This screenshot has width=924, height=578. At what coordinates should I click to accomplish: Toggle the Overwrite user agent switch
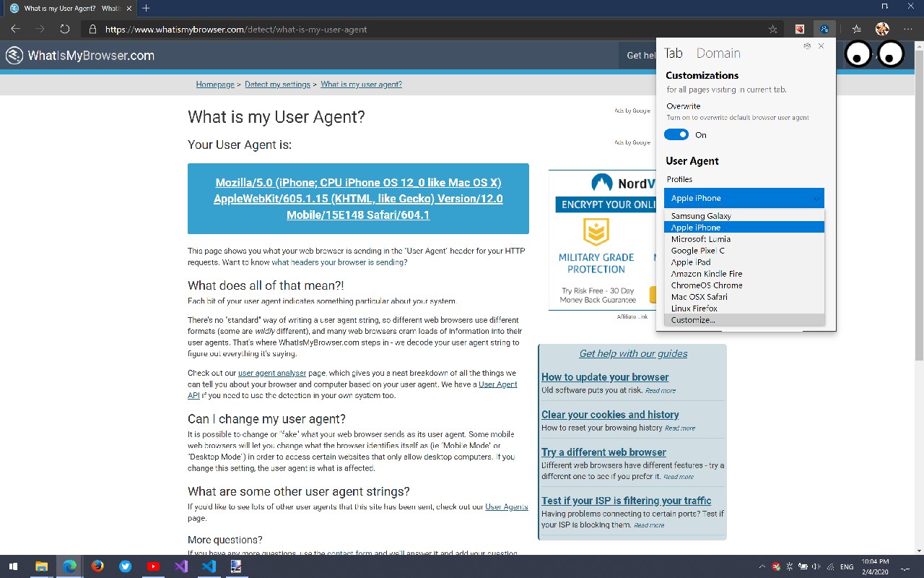pyautogui.click(x=676, y=134)
